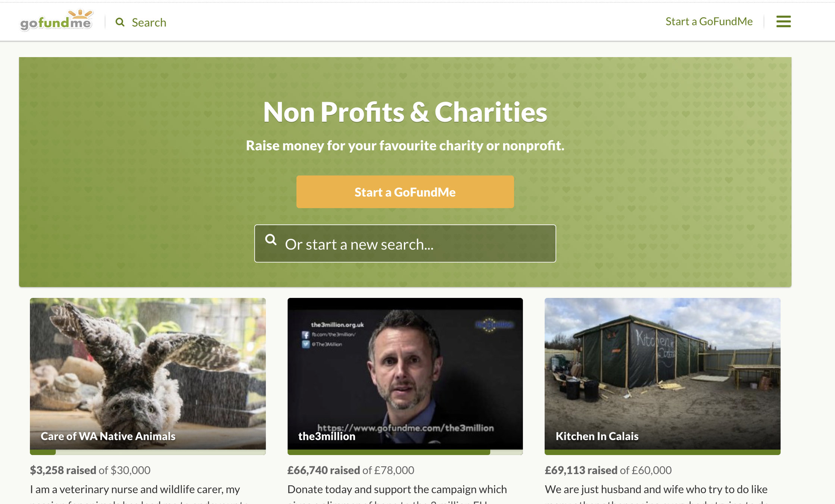The width and height of the screenshot is (835, 504).
Task: Click the Care of WA Native Animals progress bar
Action: click(x=148, y=452)
